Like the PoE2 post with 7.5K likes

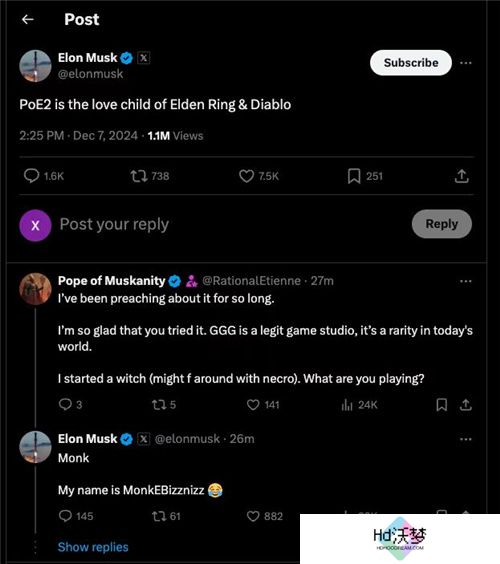246,176
